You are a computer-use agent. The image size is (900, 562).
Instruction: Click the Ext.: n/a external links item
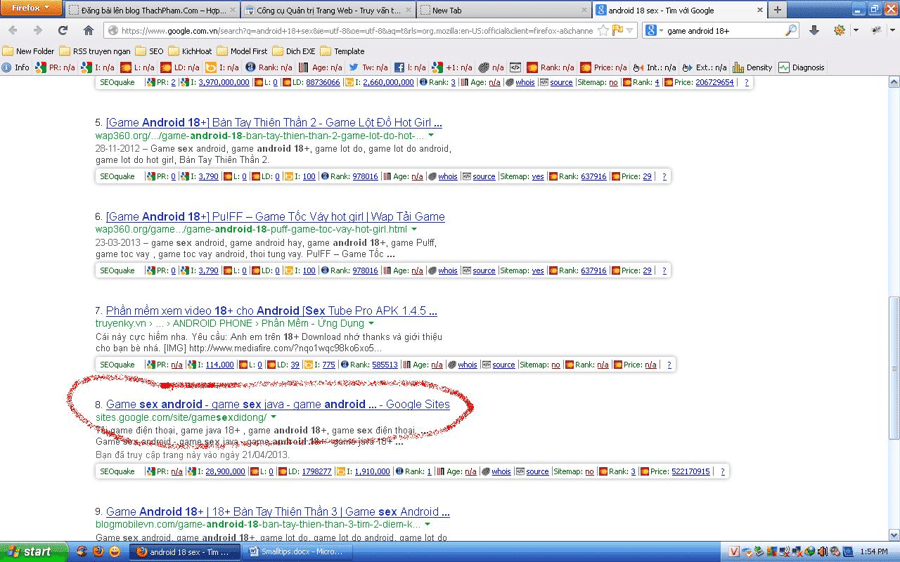point(704,67)
